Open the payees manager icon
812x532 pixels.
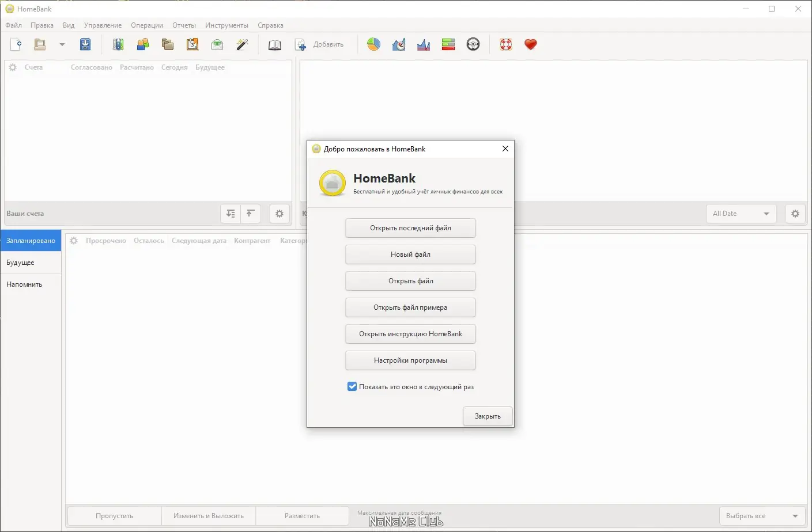[x=143, y=44]
